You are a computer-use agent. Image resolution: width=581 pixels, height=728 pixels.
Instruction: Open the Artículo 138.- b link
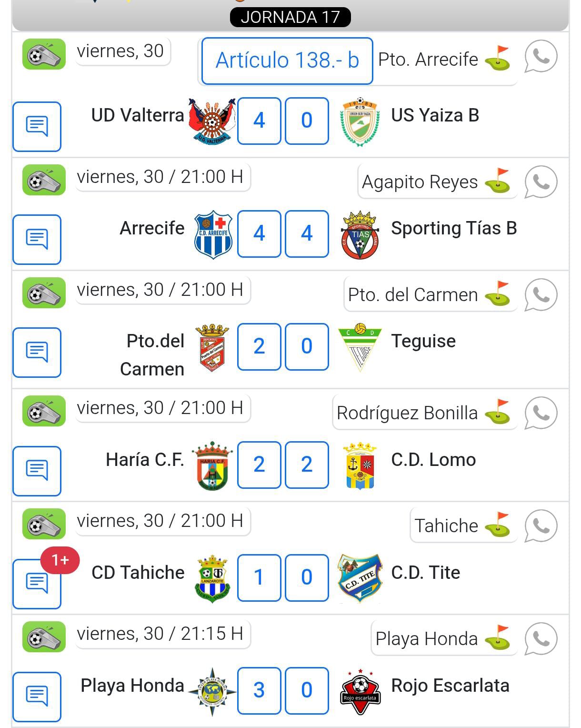click(x=286, y=61)
